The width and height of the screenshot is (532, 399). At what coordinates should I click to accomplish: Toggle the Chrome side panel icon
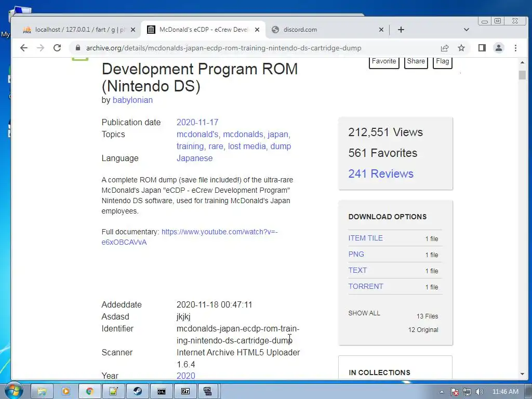click(x=482, y=48)
